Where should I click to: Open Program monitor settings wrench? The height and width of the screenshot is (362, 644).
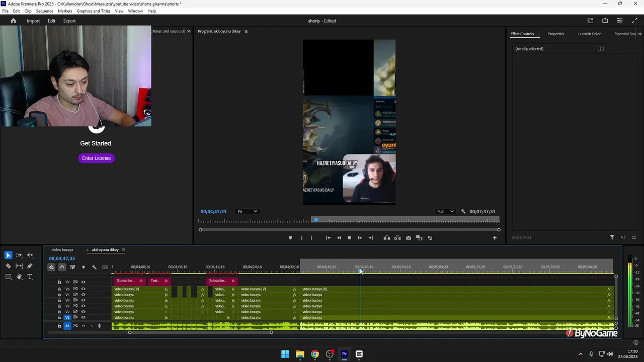(x=463, y=212)
